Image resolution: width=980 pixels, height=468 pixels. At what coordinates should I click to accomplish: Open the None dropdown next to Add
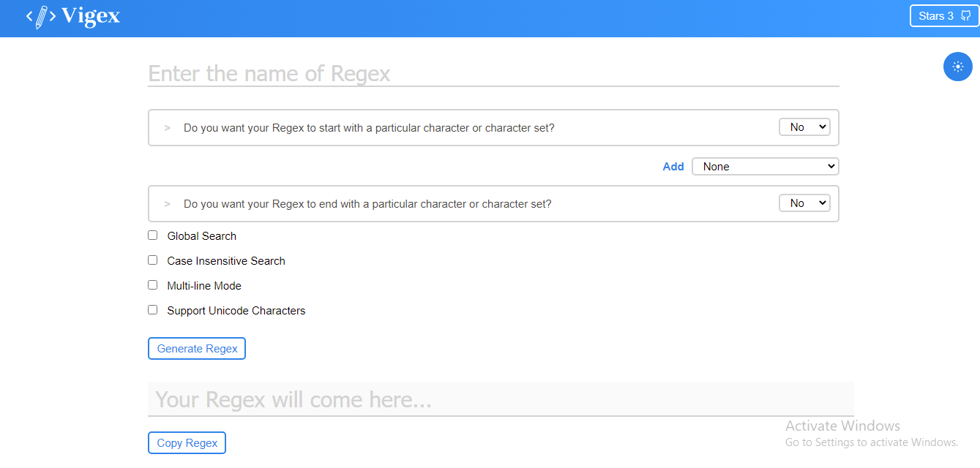(x=765, y=166)
